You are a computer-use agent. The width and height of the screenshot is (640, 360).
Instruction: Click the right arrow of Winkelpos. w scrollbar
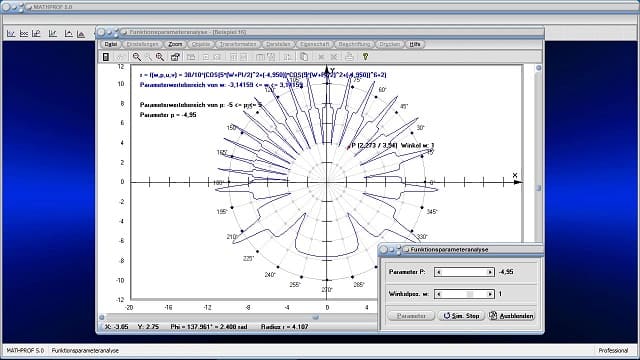tap(490, 294)
